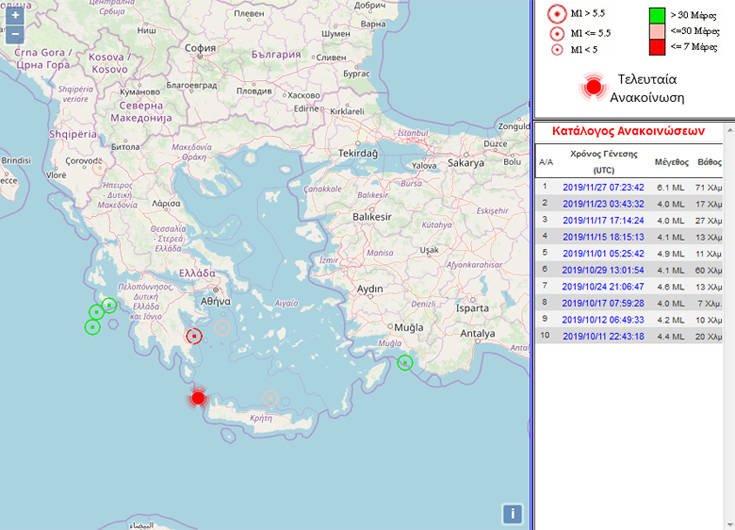The height and width of the screenshot is (530, 735).
Task: Select the pink earthquake marker north of Crete
Action: pyautogui.click(x=268, y=398)
